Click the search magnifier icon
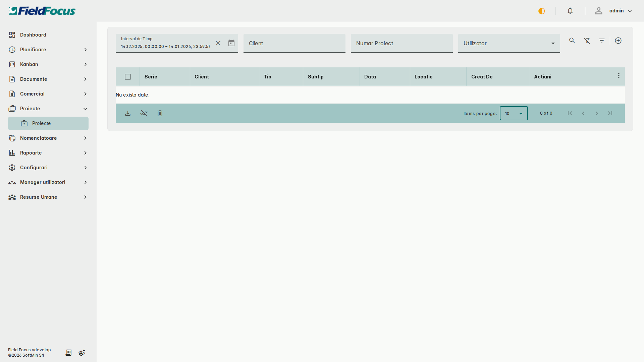644x362 pixels. (572, 41)
